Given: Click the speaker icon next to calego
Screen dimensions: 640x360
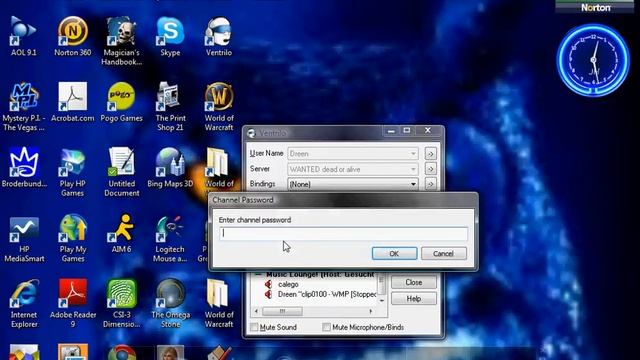Looking at the screenshot, I should pyautogui.click(x=268, y=284).
